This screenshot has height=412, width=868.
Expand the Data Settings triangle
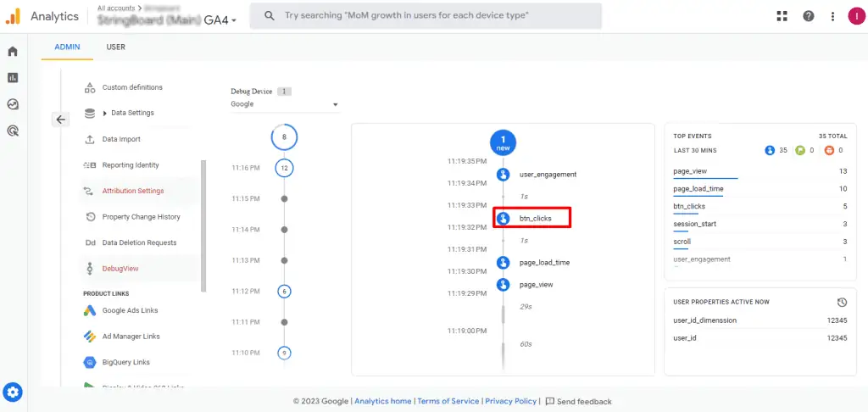(x=104, y=113)
